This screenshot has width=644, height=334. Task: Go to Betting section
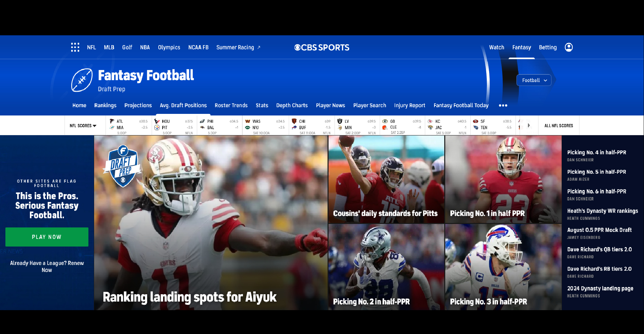click(x=548, y=47)
